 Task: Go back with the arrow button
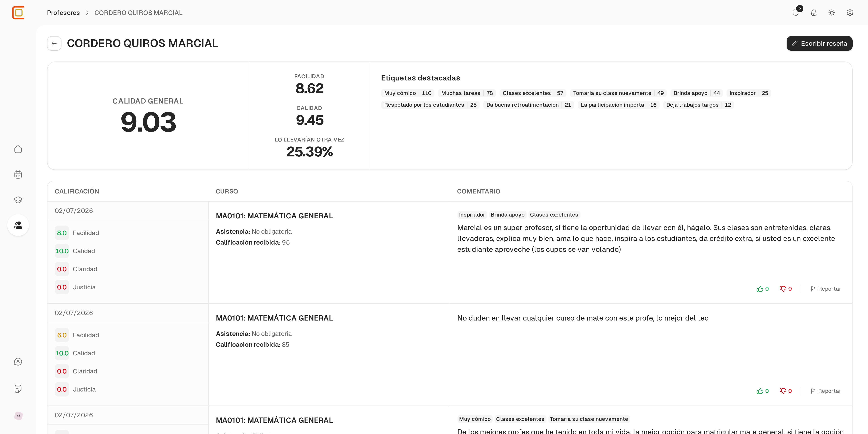click(x=54, y=43)
